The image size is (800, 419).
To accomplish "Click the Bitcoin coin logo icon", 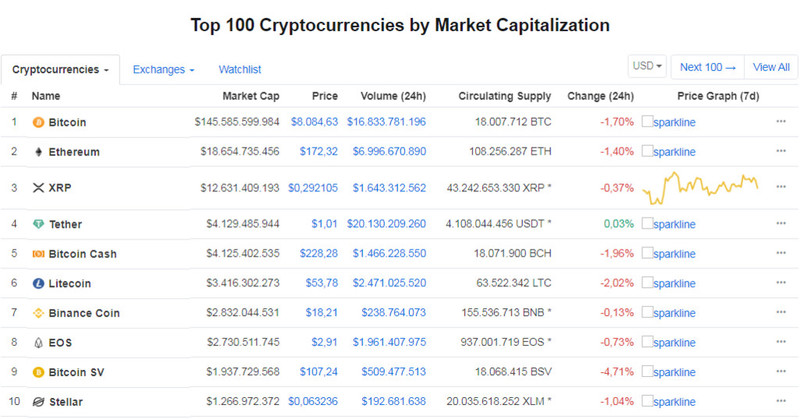I will [x=38, y=122].
